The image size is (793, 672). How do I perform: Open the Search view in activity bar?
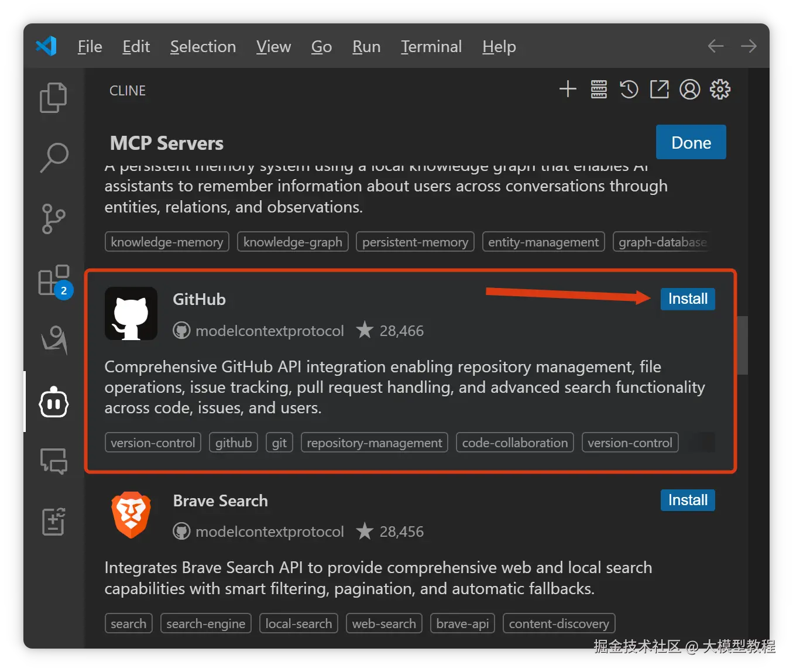click(x=53, y=157)
